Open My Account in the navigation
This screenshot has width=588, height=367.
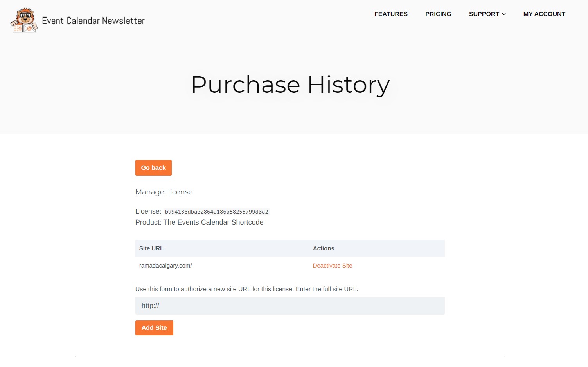544,14
